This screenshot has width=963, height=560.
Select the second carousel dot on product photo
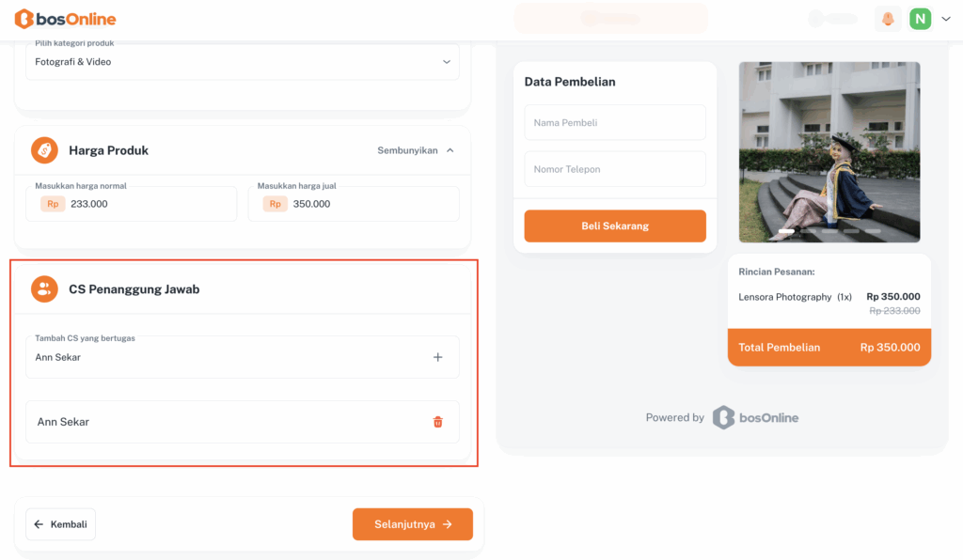(x=808, y=230)
